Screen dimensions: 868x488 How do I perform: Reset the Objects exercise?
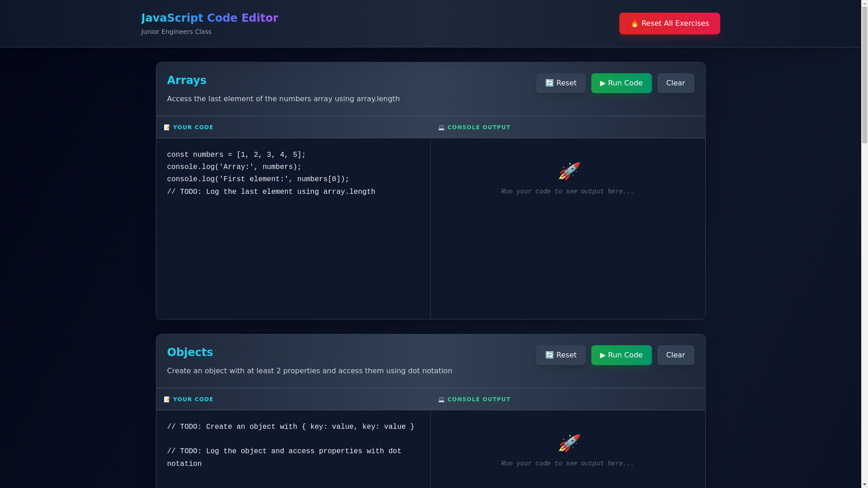coord(561,355)
